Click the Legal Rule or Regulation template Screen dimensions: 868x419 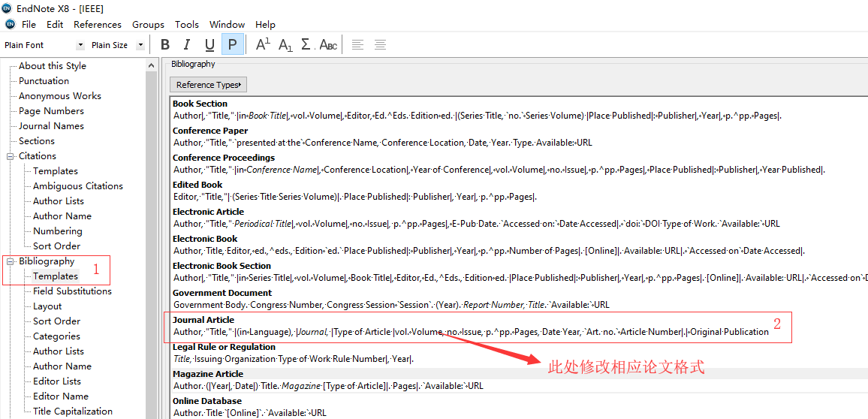tap(294, 359)
